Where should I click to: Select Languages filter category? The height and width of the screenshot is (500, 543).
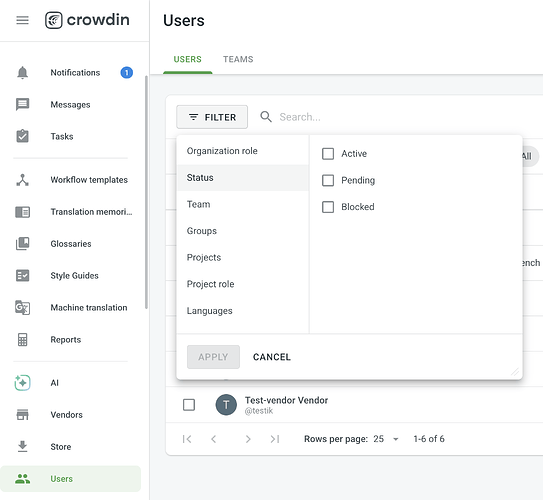242,311
